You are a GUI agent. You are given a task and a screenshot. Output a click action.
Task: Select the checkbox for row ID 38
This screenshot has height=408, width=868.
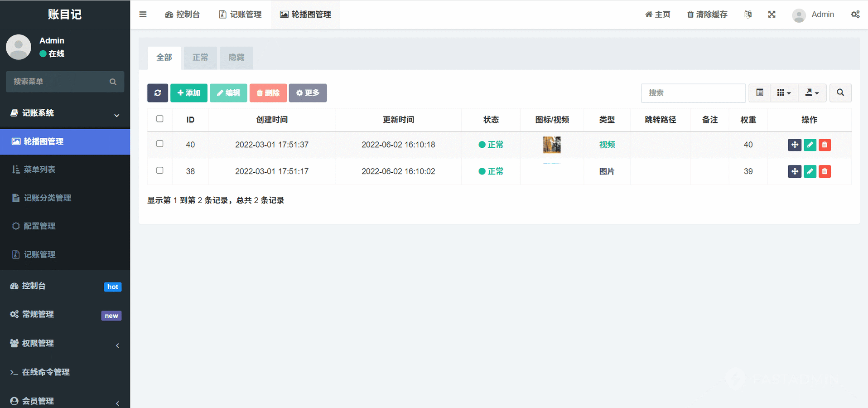[x=160, y=170]
